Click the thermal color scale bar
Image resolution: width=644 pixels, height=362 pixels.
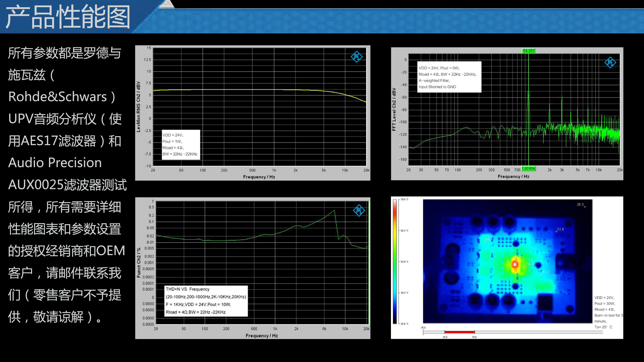coord(395,261)
